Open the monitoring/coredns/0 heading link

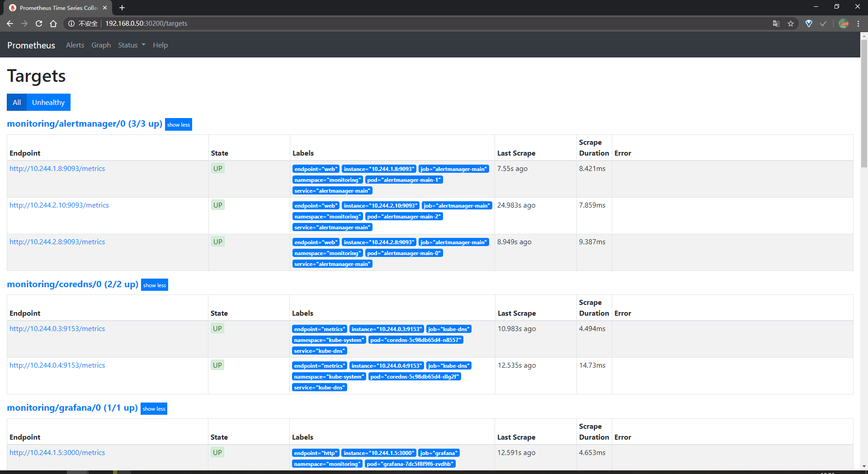click(x=73, y=284)
